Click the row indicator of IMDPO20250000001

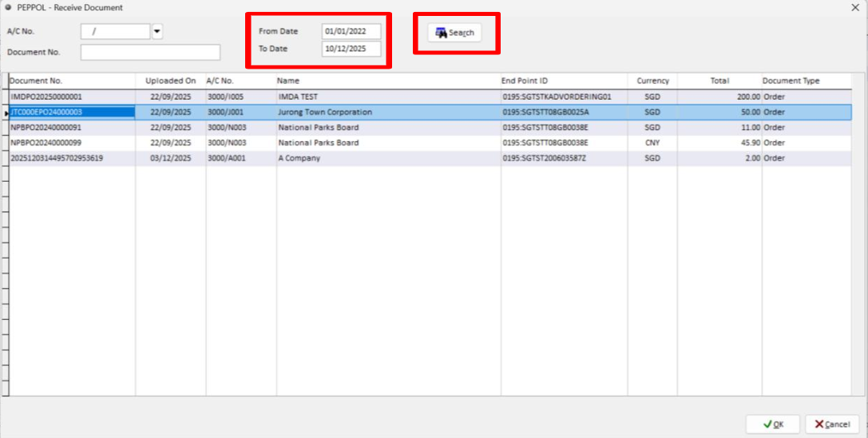click(5, 97)
